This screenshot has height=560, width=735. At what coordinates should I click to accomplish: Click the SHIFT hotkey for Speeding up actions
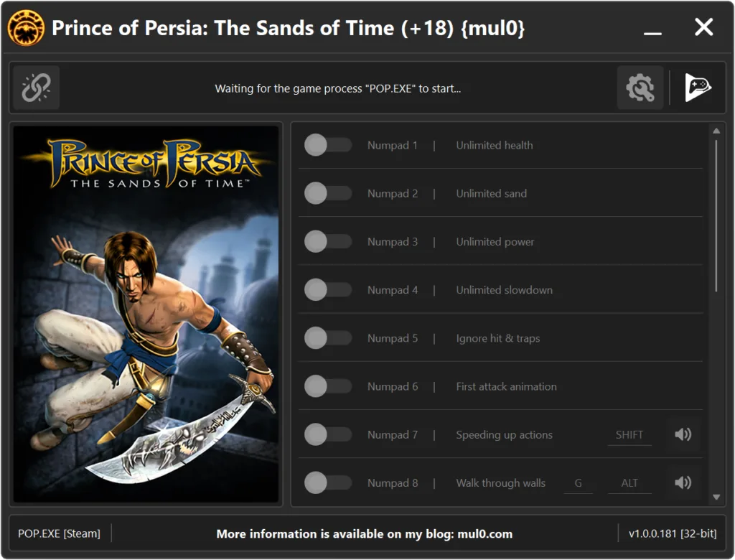pos(629,434)
